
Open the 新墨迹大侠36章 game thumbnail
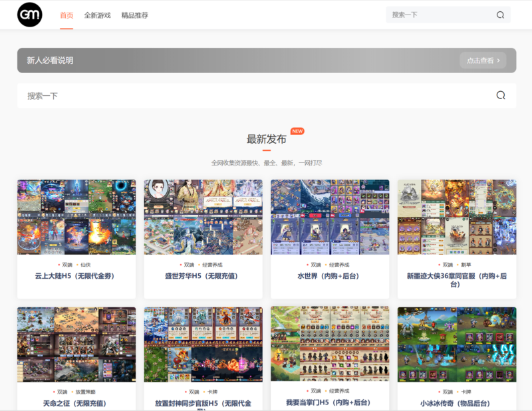click(457, 217)
